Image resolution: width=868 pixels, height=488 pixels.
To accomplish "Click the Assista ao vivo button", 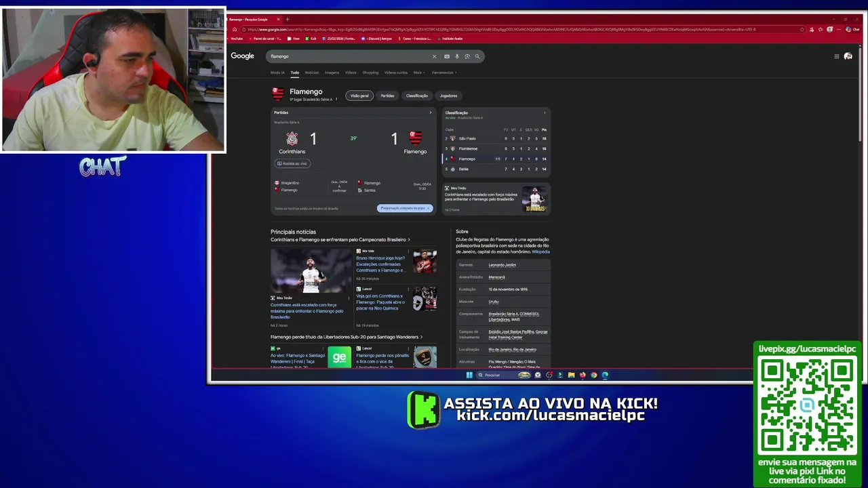I will coord(292,163).
